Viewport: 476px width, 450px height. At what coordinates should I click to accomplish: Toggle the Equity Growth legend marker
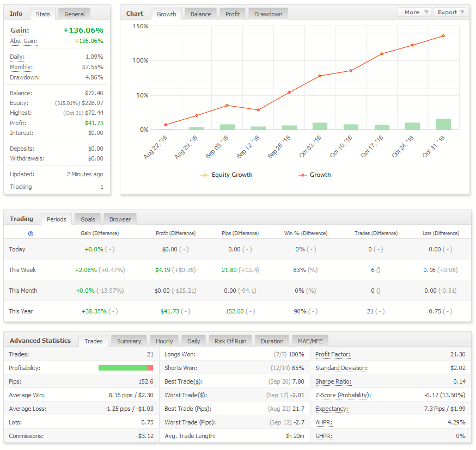pos(205,175)
